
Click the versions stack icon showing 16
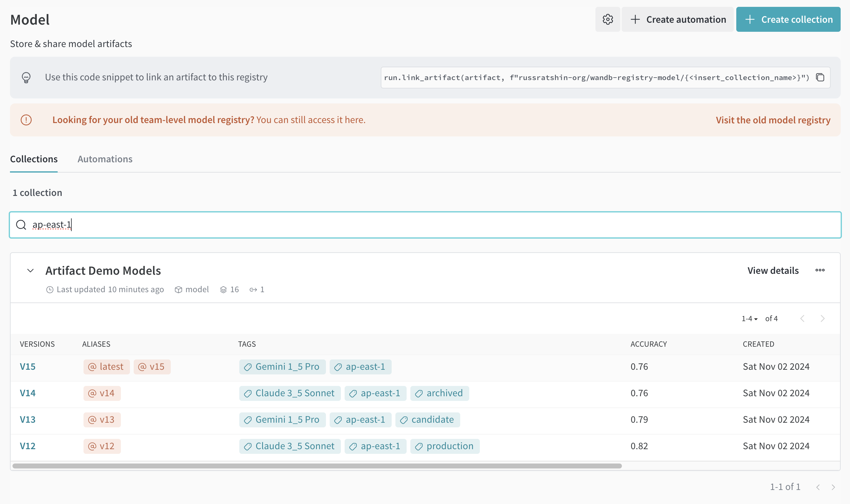[x=223, y=290]
